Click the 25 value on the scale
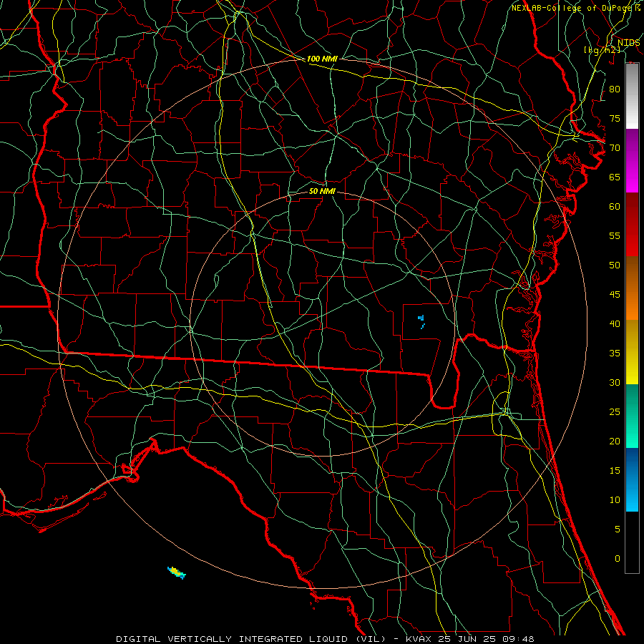The width and height of the screenshot is (644, 644). [615, 411]
